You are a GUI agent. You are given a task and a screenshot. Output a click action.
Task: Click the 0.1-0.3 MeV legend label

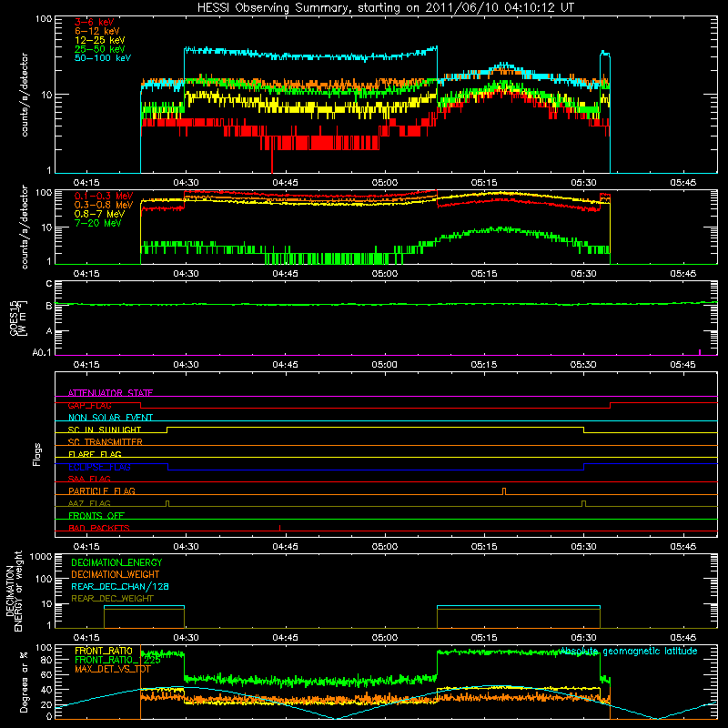pyautogui.click(x=104, y=196)
